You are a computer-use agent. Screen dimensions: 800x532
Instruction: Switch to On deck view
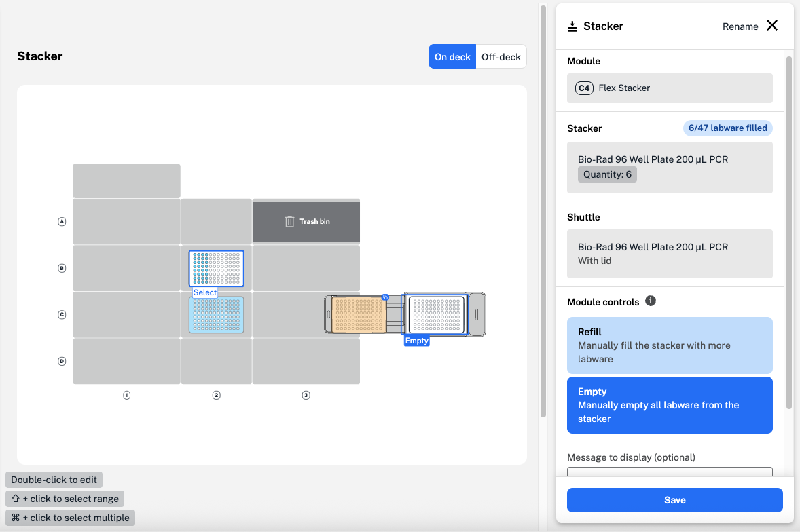point(452,57)
